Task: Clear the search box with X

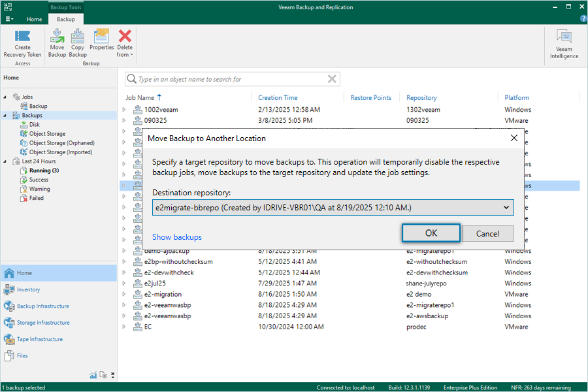Action: (332, 79)
